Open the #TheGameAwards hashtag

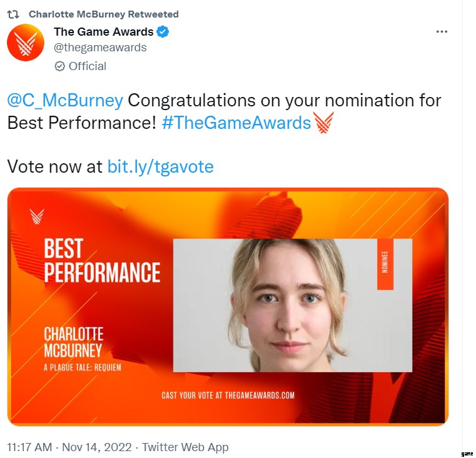(x=236, y=123)
